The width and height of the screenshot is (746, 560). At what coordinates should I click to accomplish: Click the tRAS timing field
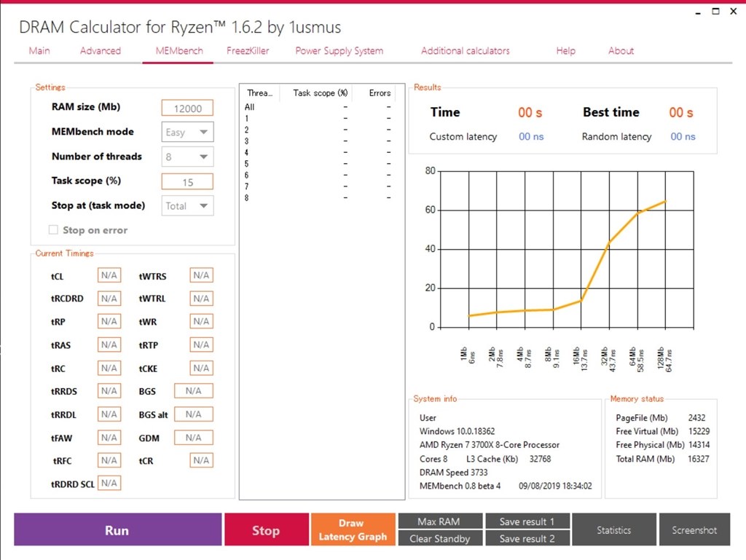click(x=109, y=344)
